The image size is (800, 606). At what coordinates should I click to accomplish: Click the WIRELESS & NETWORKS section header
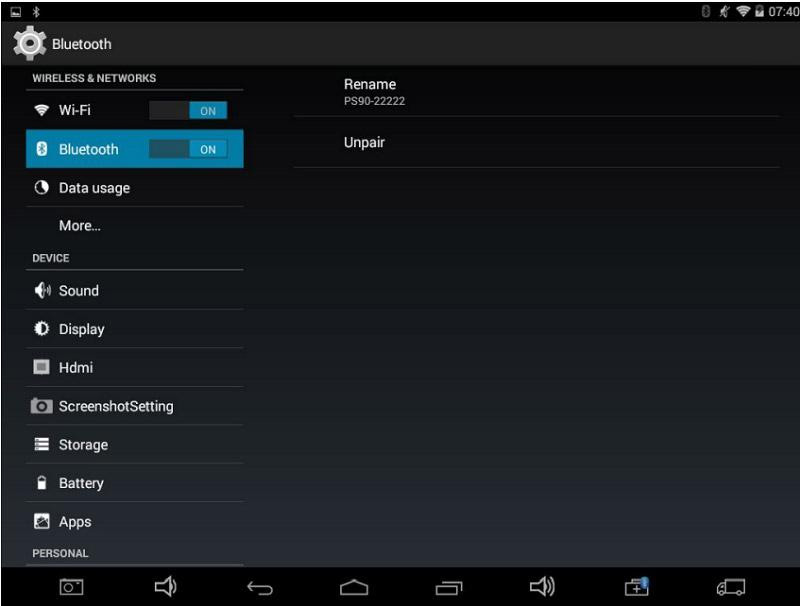(94, 78)
